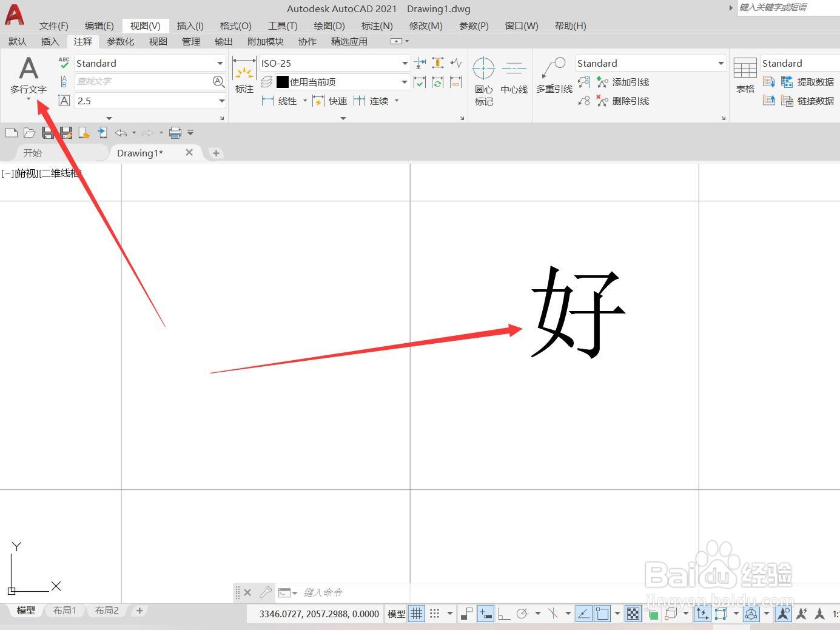840x630 pixels.
Task: Click 链接数据 link data
Action: tap(807, 101)
